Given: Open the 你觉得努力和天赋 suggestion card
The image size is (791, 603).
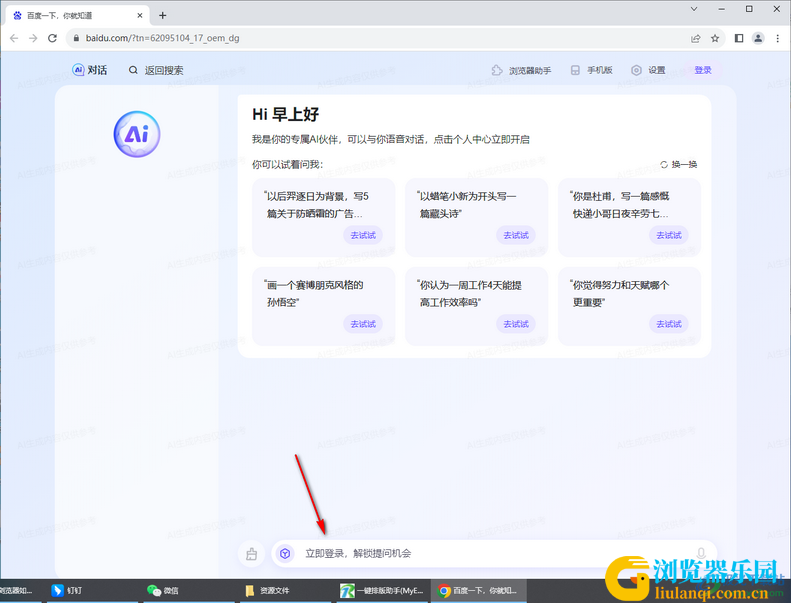Looking at the screenshot, I should pyautogui.click(x=629, y=306).
